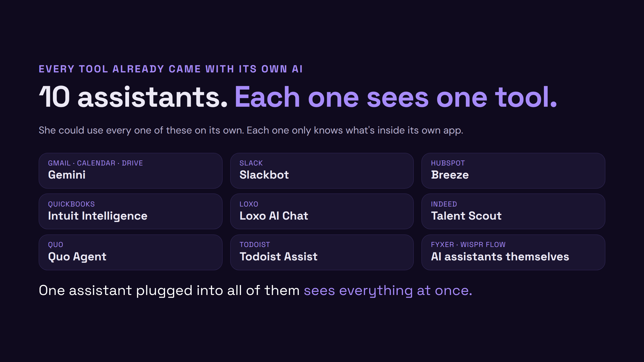Click the 'GMAIL · CALENDAR · DRIVE' label

96,163
